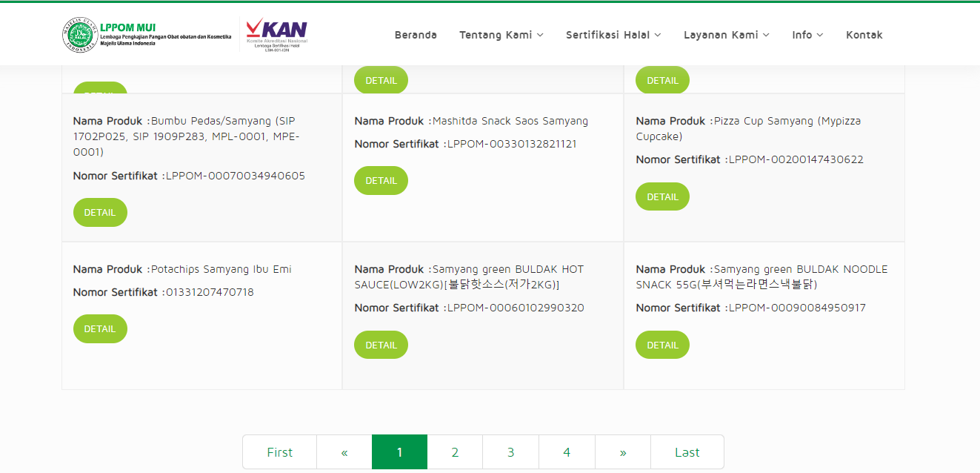Image resolution: width=980 pixels, height=473 pixels.
Task: Click the KAN accreditation logo
Action: click(x=276, y=35)
